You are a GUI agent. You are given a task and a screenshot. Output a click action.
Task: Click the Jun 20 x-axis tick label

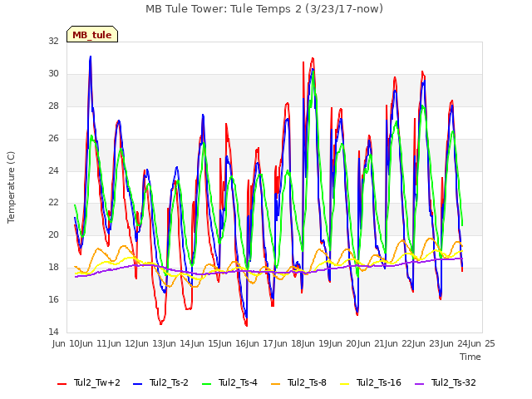coord(343,343)
